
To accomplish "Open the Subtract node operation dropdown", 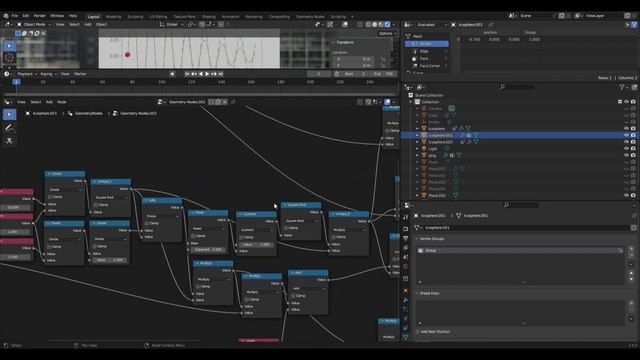I will 256,230.
